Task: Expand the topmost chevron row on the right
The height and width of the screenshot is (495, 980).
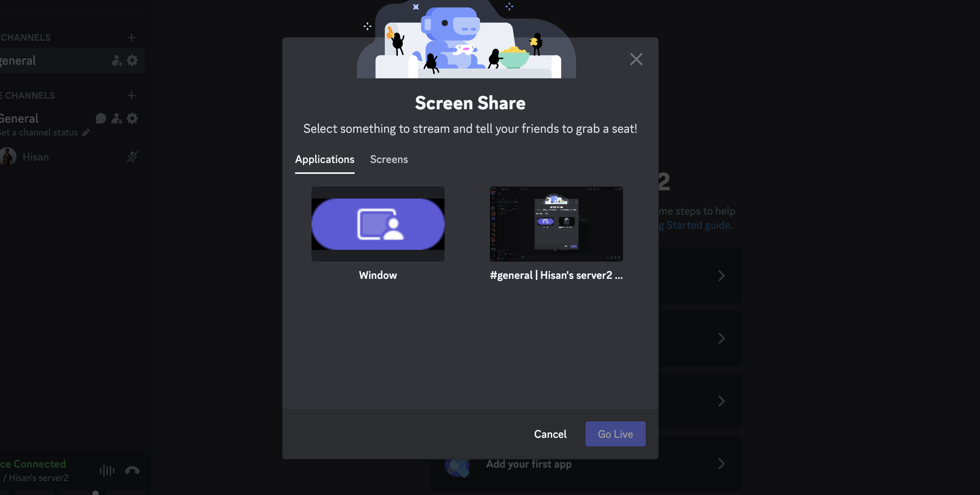Action: tap(721, 275)
